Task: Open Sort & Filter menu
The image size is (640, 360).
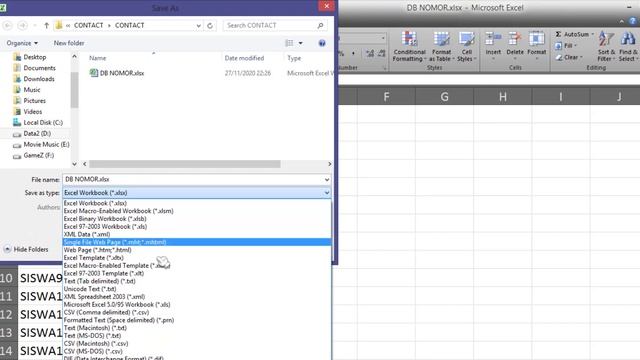Action: tap(606, 47)
